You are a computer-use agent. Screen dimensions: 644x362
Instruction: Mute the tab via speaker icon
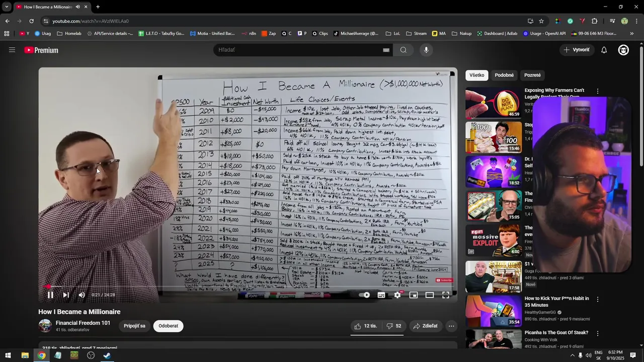(77, 7)
